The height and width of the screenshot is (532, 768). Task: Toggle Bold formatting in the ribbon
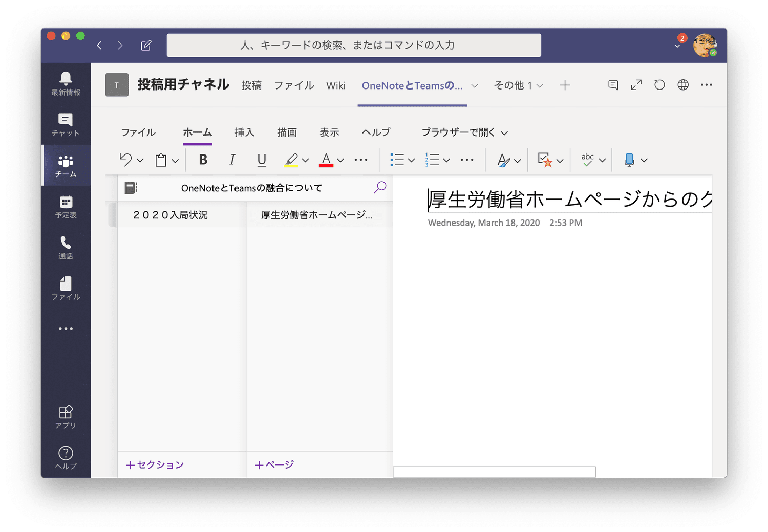click(x=203, y=160)
